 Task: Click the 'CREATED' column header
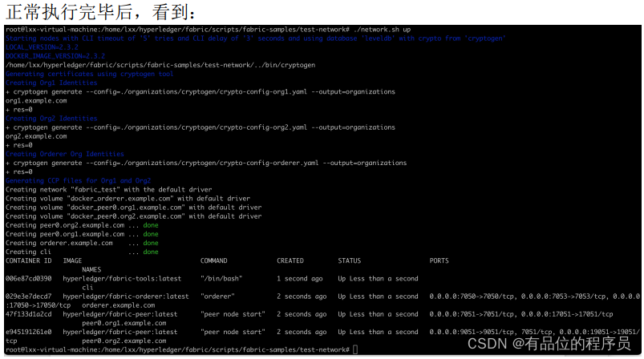pos(290,261)
